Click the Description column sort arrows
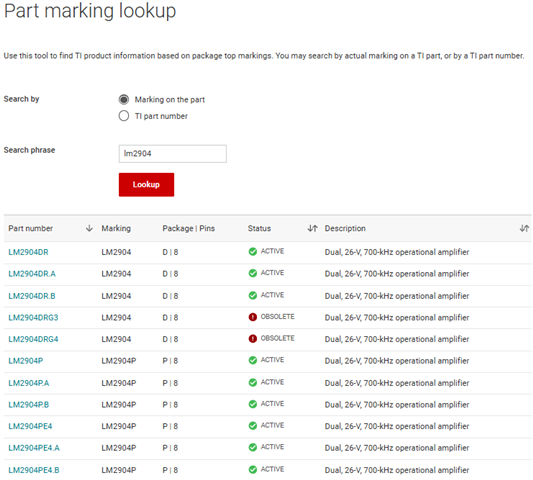Image resolution: width=533 pixels, height=480 pixels. pyautogui.click(x=524, y=228)
